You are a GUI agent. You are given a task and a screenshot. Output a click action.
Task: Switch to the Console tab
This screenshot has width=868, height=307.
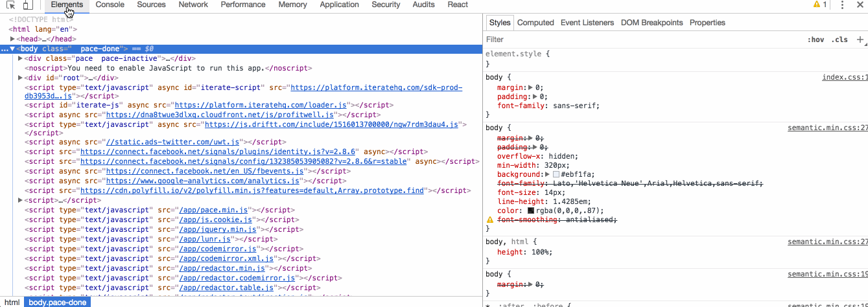point(110,5)
